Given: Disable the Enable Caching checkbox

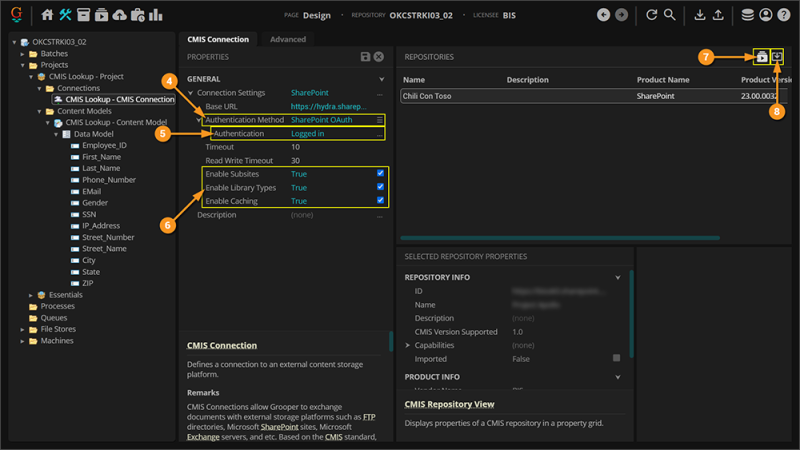Looking at the screenshot, I should click(x=380, y=201).
